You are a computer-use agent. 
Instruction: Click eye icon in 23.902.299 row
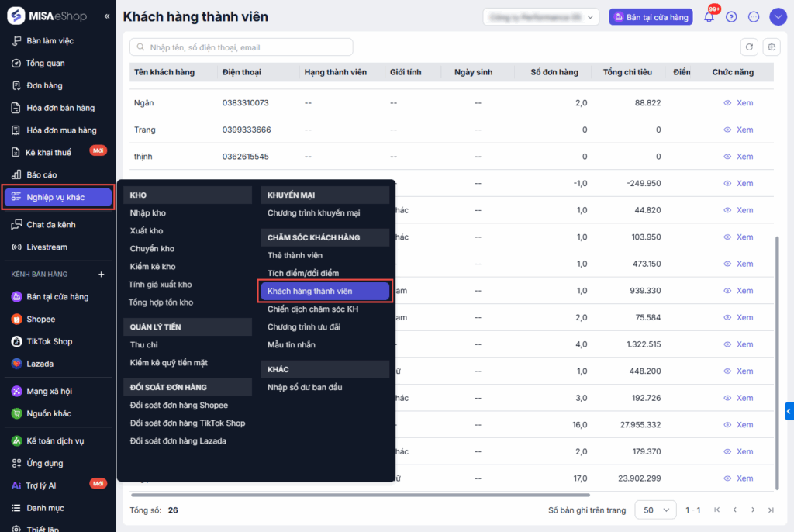pos(727,478)
